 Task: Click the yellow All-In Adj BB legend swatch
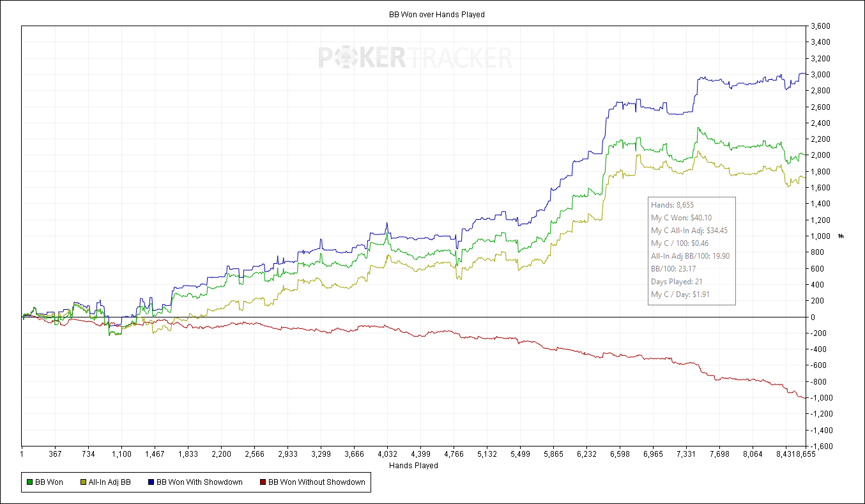[83, 482]
